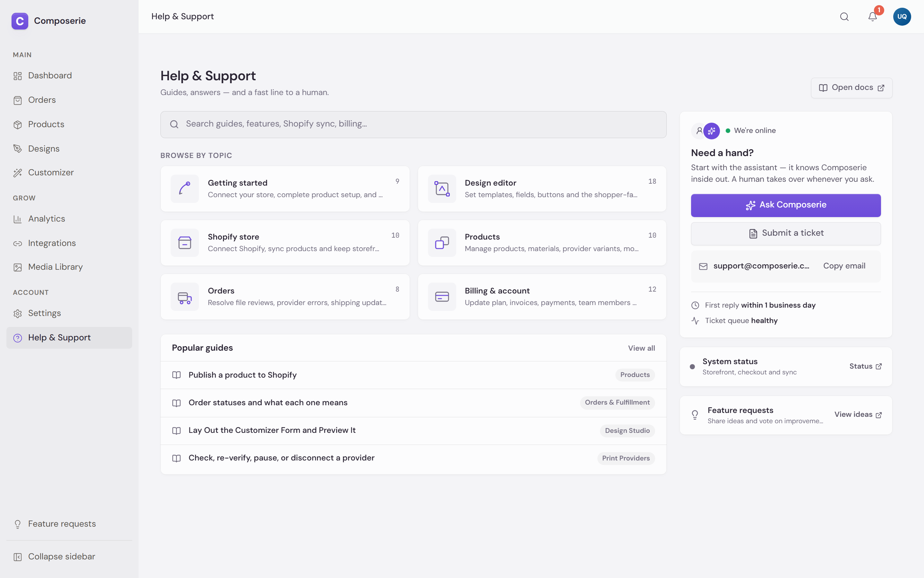Click the Shopify store topic icon
The height and width of the screenshot is (578, 924).
[x=185, y=243]
